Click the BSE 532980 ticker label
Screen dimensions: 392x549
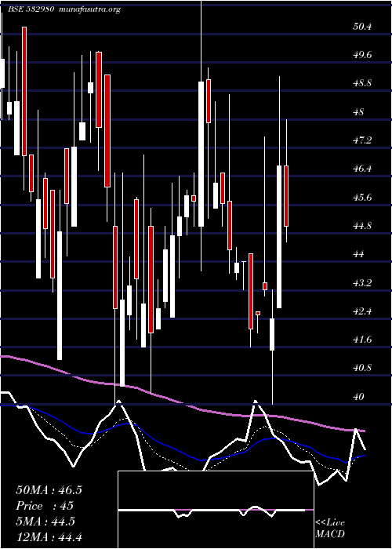point(31,9)
